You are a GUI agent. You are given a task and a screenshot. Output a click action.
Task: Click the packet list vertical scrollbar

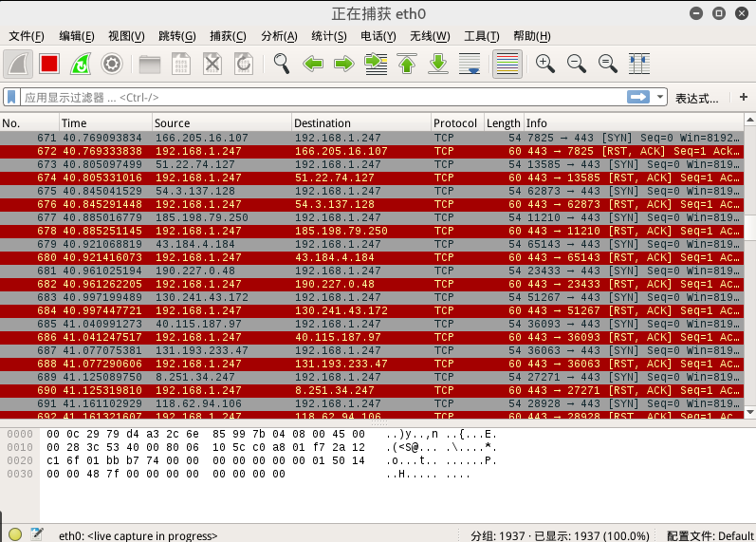point(749,228)
